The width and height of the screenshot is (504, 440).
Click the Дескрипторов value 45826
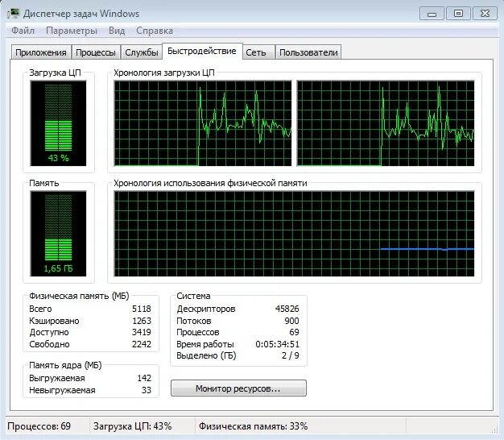coord(287,309)
